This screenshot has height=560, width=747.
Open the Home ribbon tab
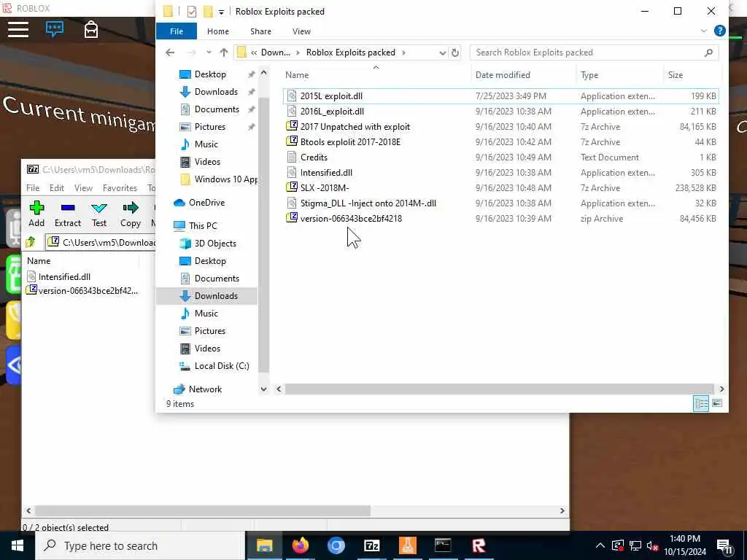[x=217, y=31]
